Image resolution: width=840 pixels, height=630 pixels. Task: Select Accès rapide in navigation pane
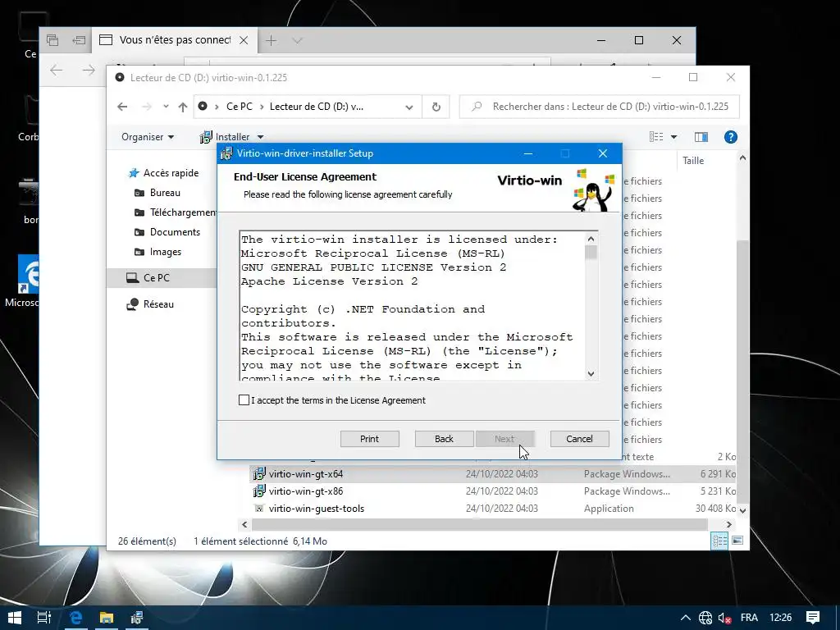[x=163, y=173]
